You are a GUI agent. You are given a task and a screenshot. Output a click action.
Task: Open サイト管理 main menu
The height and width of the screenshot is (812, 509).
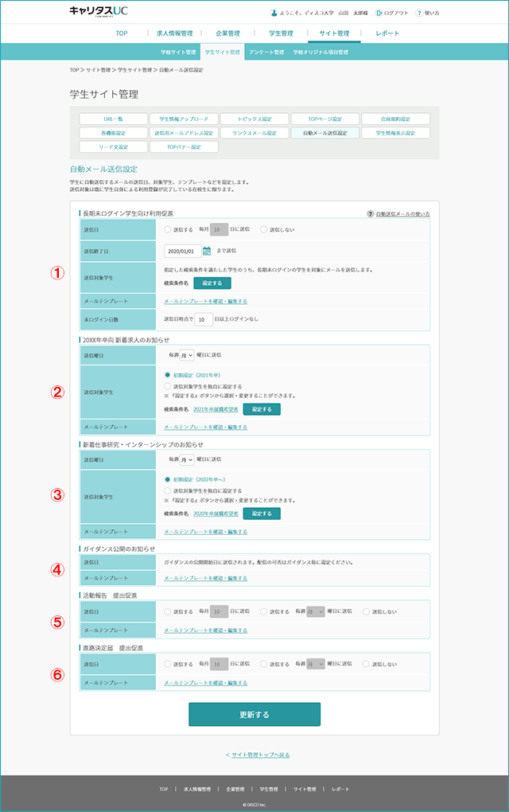[334, 33]
